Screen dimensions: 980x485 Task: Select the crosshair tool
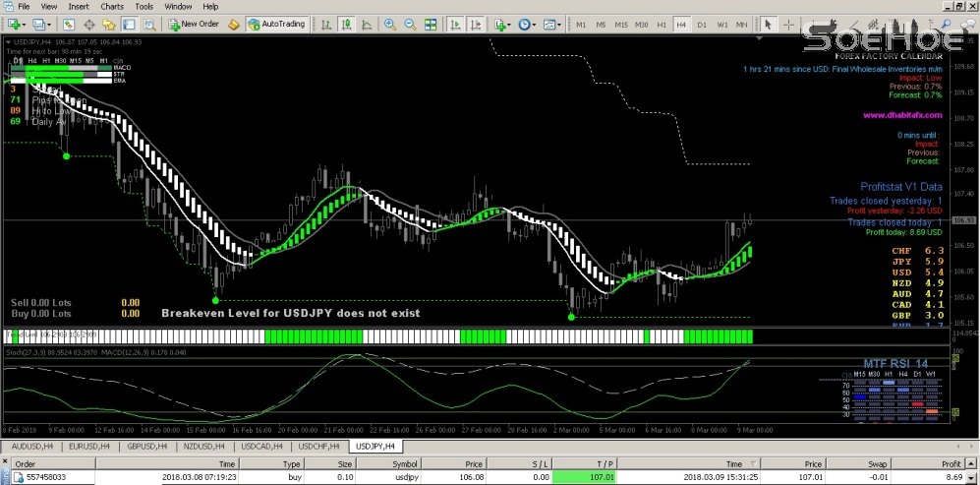click(x=789, y=24)
